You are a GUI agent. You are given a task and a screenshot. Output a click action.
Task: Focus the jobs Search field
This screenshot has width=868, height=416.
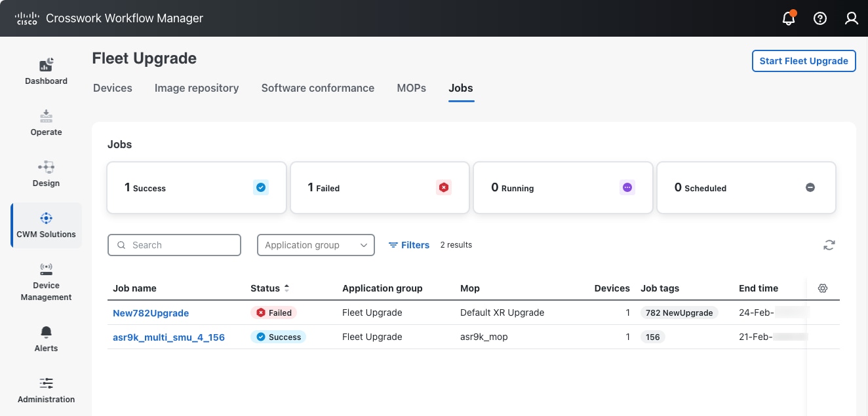174,245
